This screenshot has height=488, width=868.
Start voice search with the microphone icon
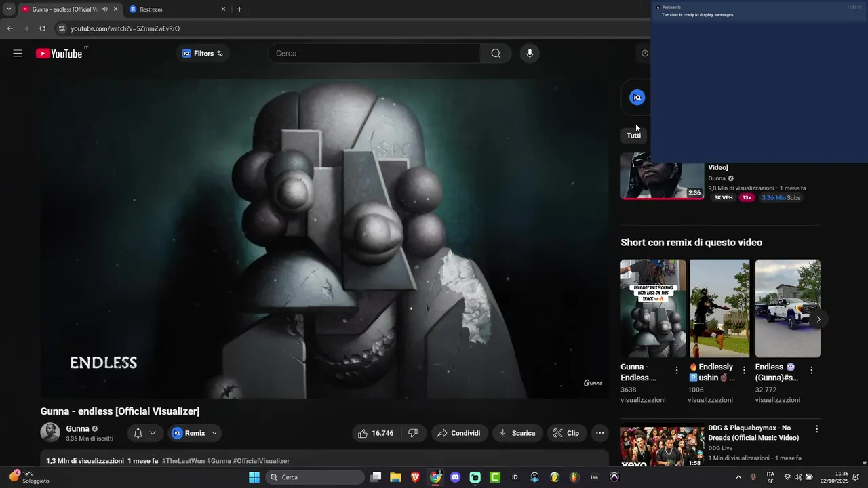tap(530, 54)
